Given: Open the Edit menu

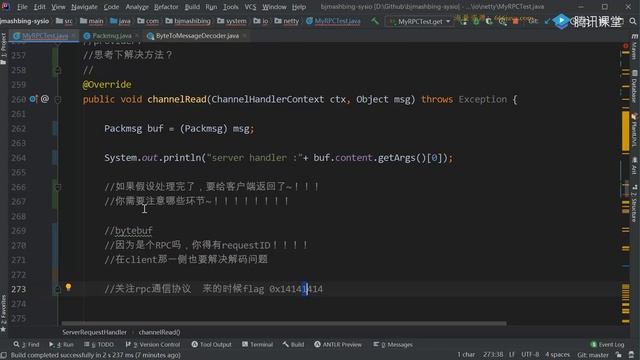Looking at the screenshot, I should (x=40, y=7).
